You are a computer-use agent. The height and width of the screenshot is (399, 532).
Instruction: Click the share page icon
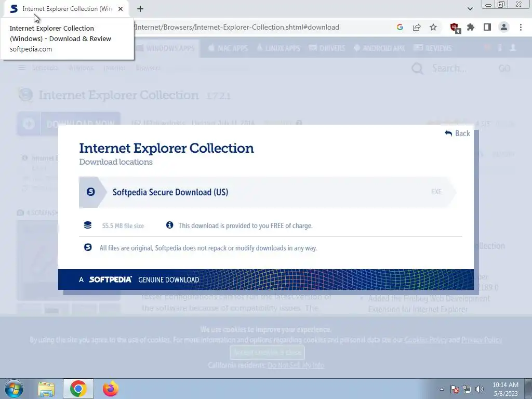click(x=417, y=27)
